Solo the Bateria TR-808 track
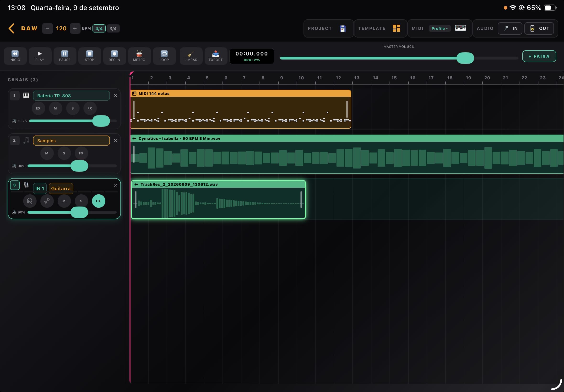This screenshot has width=564, height=392. click(x=73, y=108)
